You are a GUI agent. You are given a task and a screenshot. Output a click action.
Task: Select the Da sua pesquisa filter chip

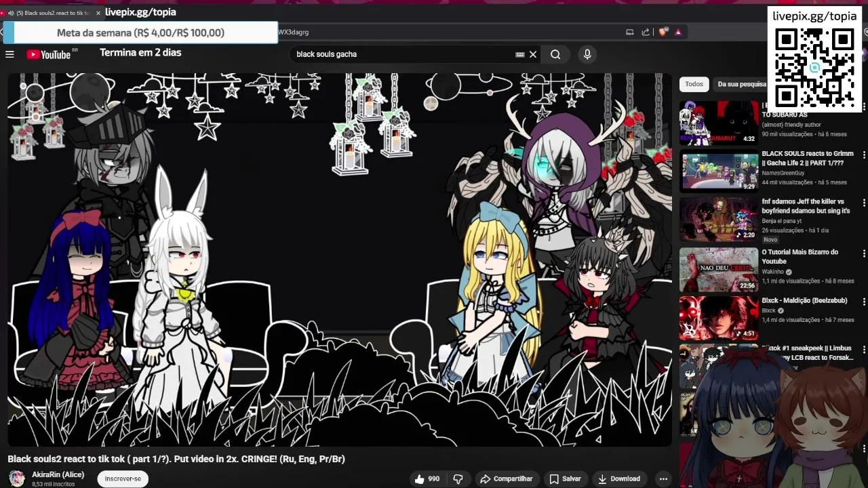pyautogui.click(x=741, y=84)
